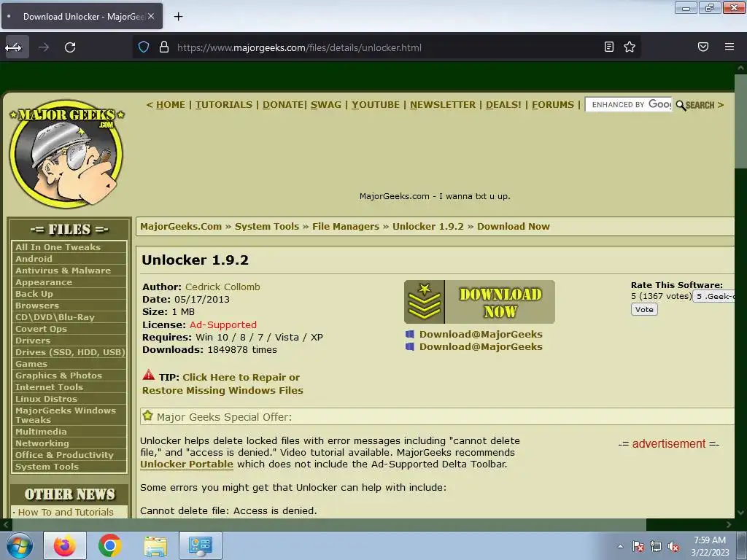
Task: Click the Download Now chevron badge icon
Action: tap(424, 302)
